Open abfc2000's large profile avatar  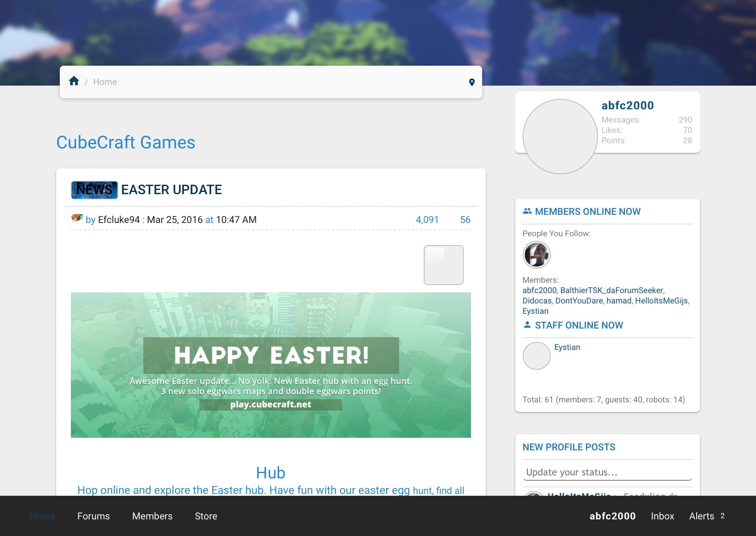pyautogui.click(x=560, y=137)
